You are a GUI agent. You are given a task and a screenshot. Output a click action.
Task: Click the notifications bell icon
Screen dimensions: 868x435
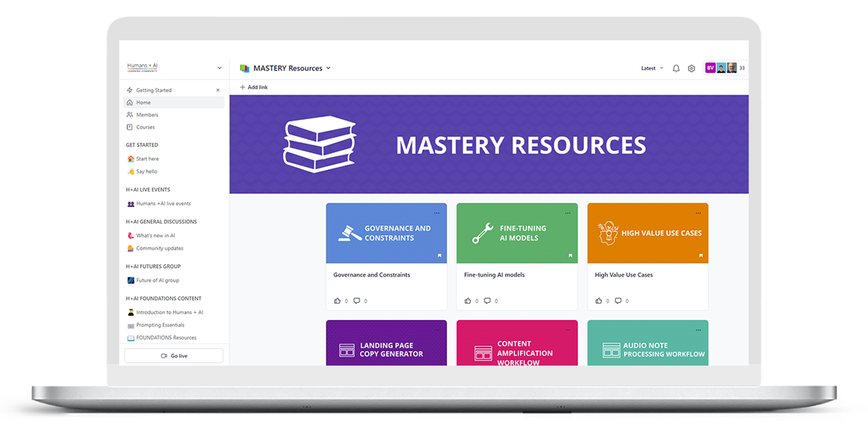tap(676, 69)
